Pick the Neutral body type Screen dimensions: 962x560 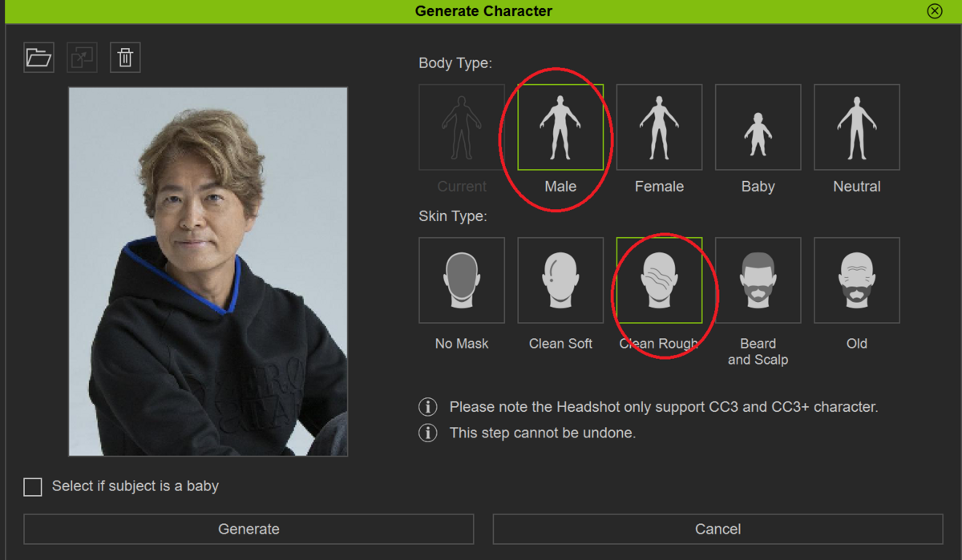tap(856, 127)
